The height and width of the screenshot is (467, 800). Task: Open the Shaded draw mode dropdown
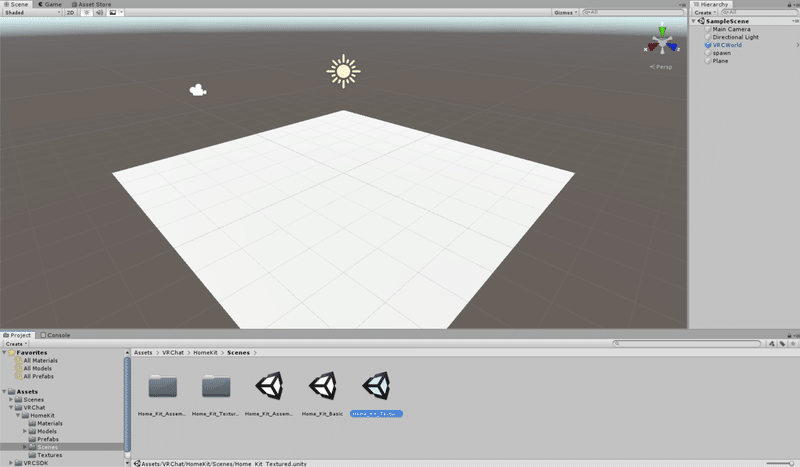[x=32, y=12]
